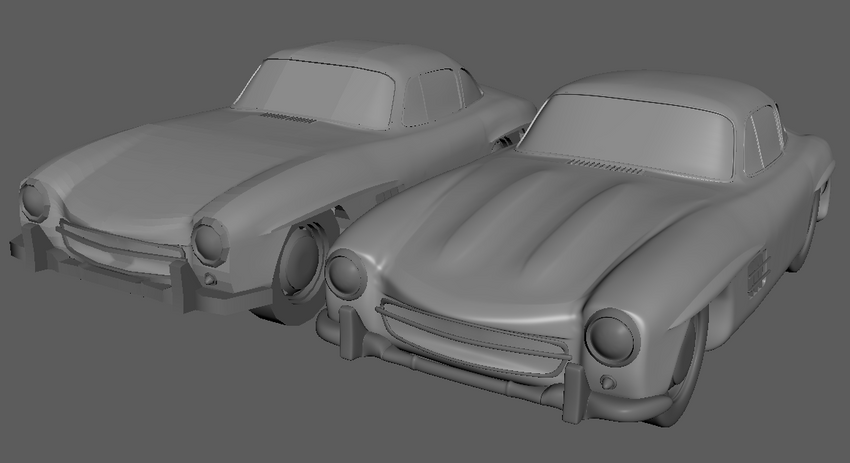Screen dimensions: 850x463
Task: Click the right car's side fender vent
Action: 758,273
